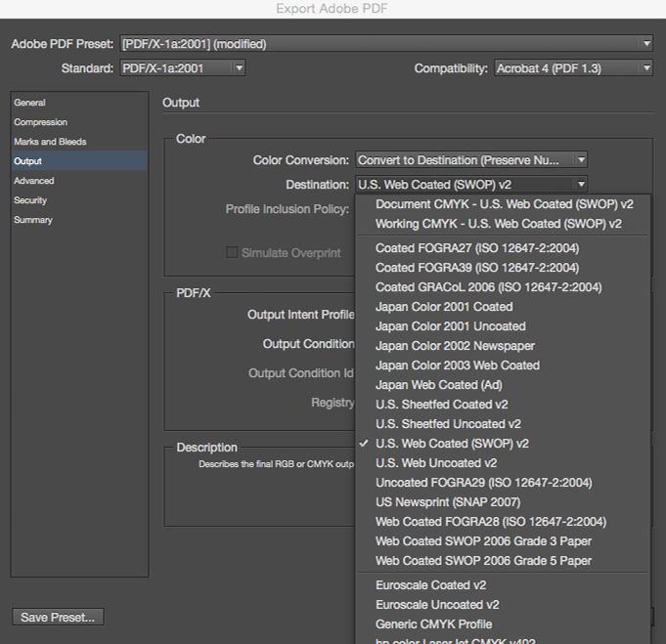Switch to the General section

79,103
